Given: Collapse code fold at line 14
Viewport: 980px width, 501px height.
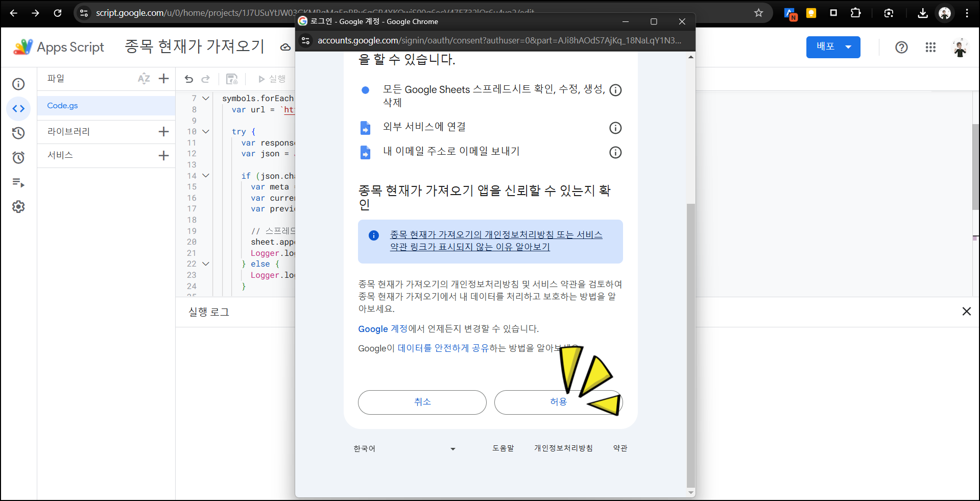Looking at the screenshot, I should coord(206,176).
